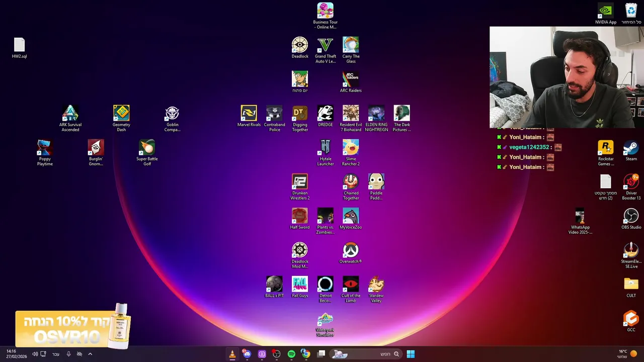Image resolution: width=644 pixels, height=362 pixels.
Task: Open the purple camera app in taskbar
Action: pos(262,354)
